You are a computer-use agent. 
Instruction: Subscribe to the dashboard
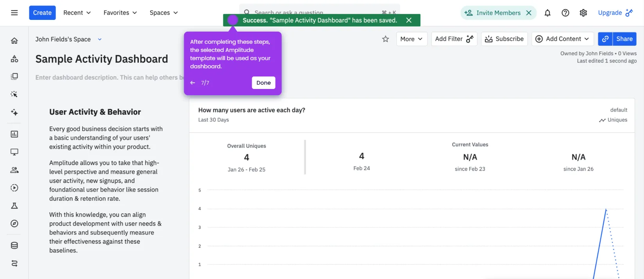[504, 39]
